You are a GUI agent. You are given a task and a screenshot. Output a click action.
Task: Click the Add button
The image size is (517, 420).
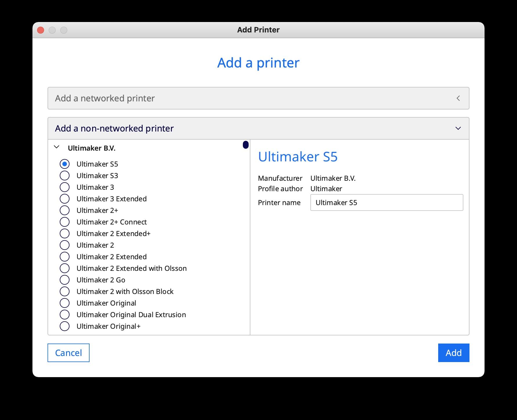pos(454,353)
